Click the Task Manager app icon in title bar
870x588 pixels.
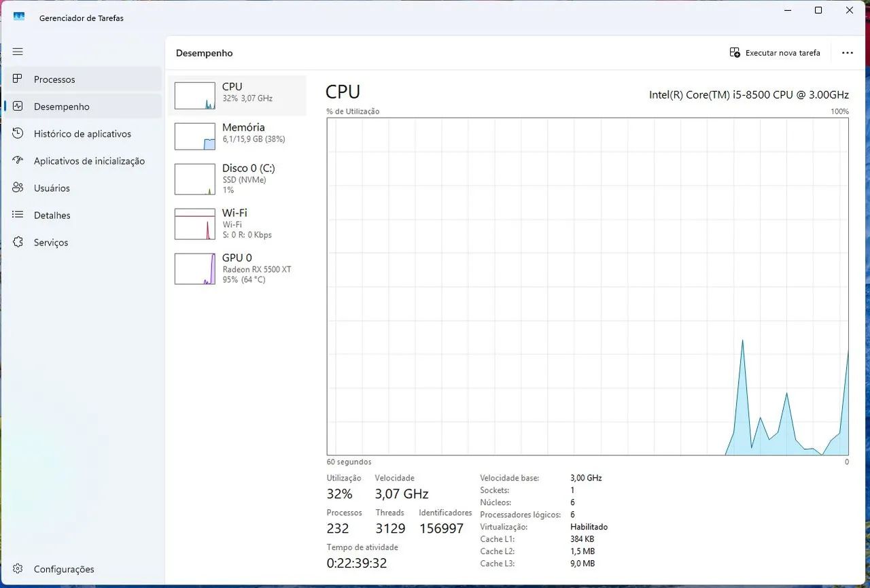tap(19, 17)
